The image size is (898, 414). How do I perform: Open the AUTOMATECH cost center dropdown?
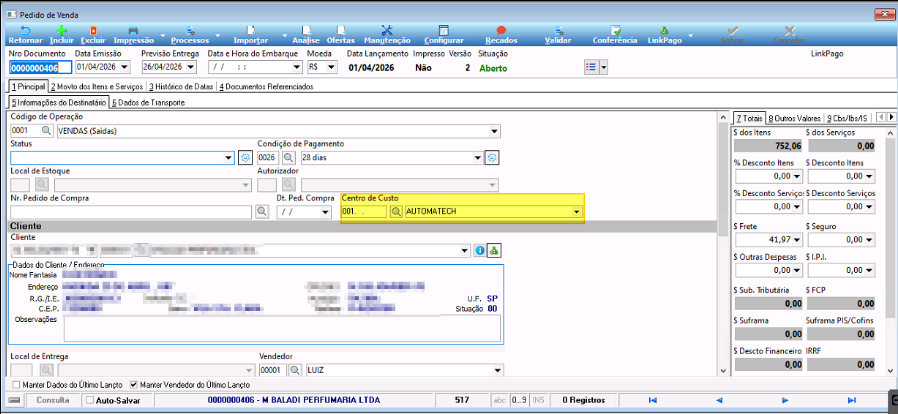pos(577,212)
